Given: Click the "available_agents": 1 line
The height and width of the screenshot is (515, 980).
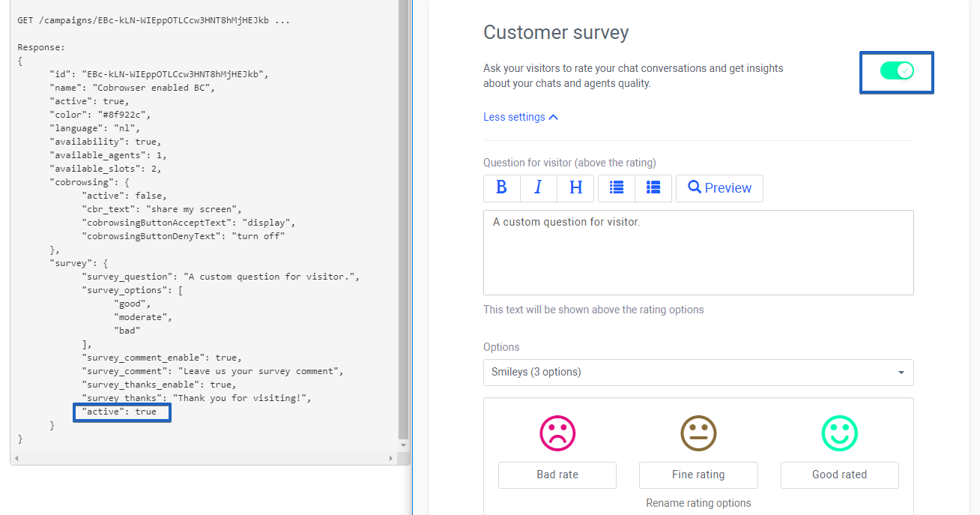Looking at the screenshot, I should tap(109, 155).
